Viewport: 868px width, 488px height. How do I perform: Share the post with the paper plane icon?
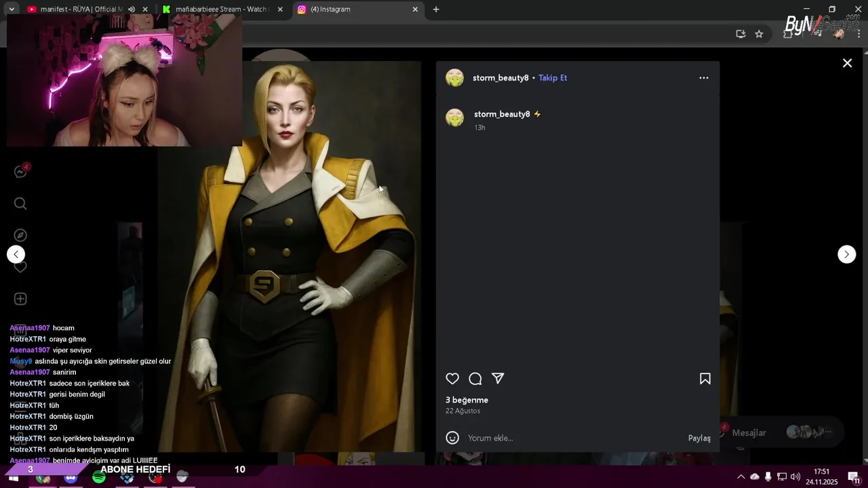pos(498,379)
